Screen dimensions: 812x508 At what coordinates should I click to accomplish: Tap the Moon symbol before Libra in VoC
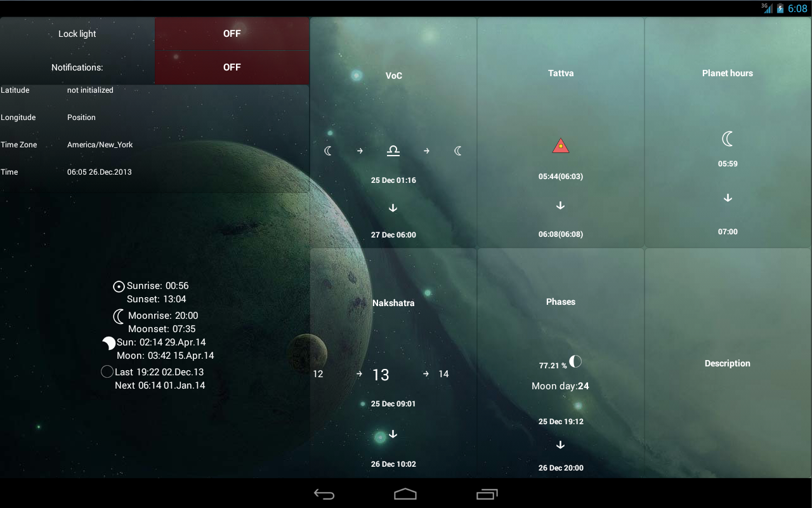point(328,150)
